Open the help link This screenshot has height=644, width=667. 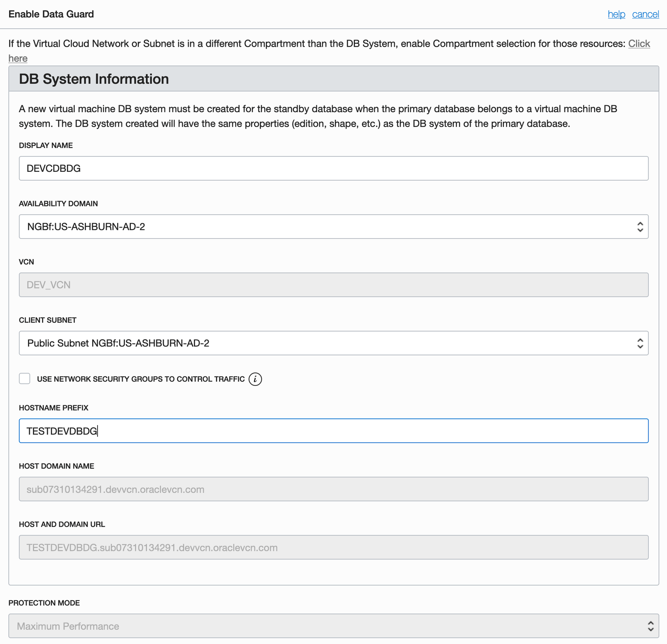click(x=616, y=14)
